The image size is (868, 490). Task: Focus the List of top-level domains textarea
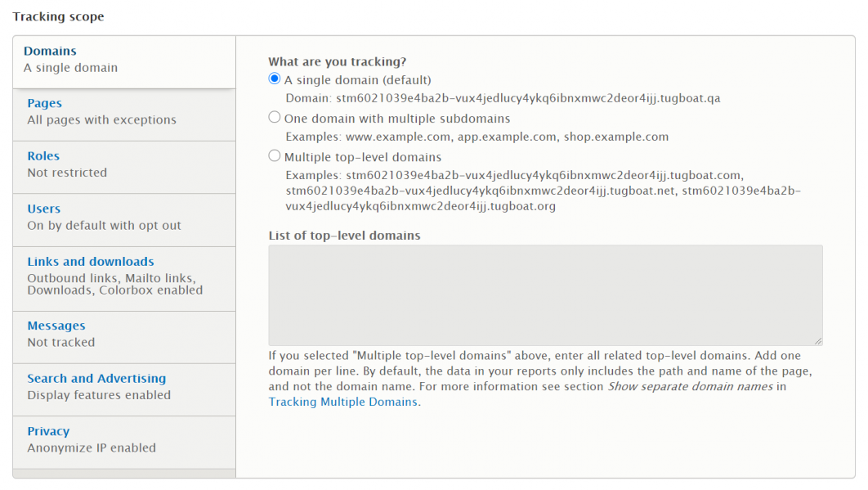point(544,294)
